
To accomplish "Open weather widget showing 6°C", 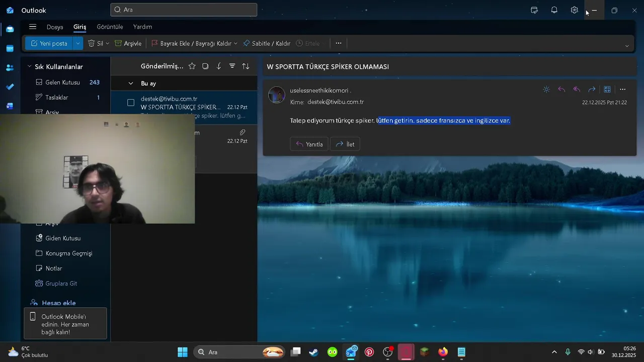I will click(x=28, y=352).
